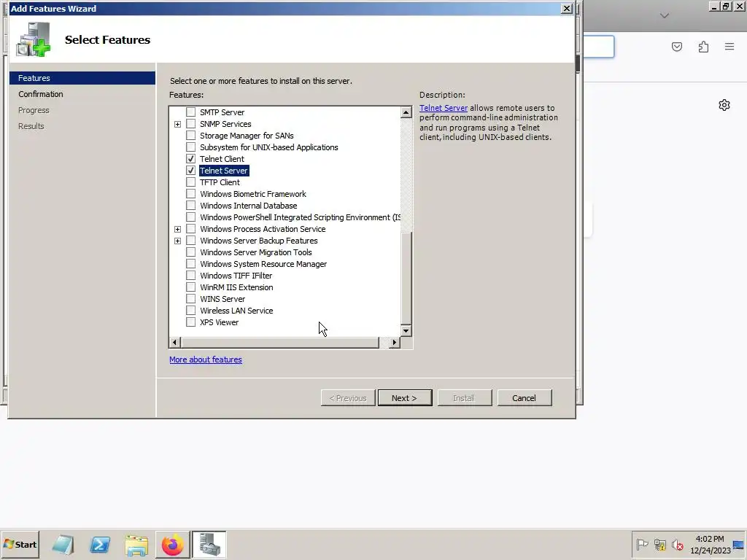Click the Firefox address bar field

599,47
